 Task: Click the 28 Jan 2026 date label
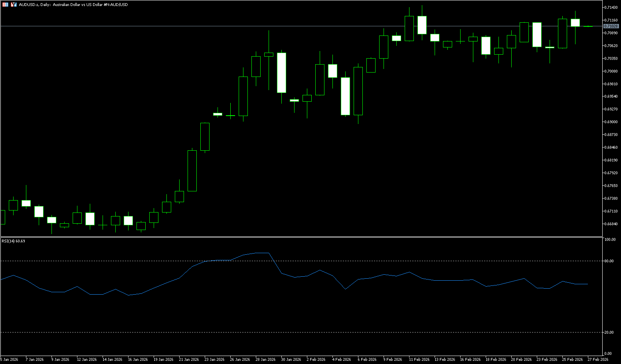266,360
